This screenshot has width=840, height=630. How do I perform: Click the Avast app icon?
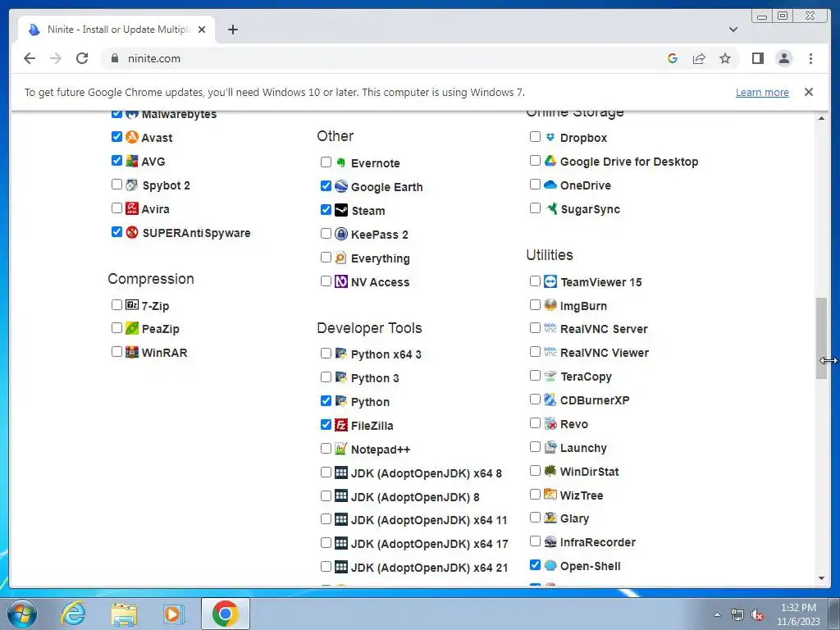pyautogui.click(x=132, y=137)
